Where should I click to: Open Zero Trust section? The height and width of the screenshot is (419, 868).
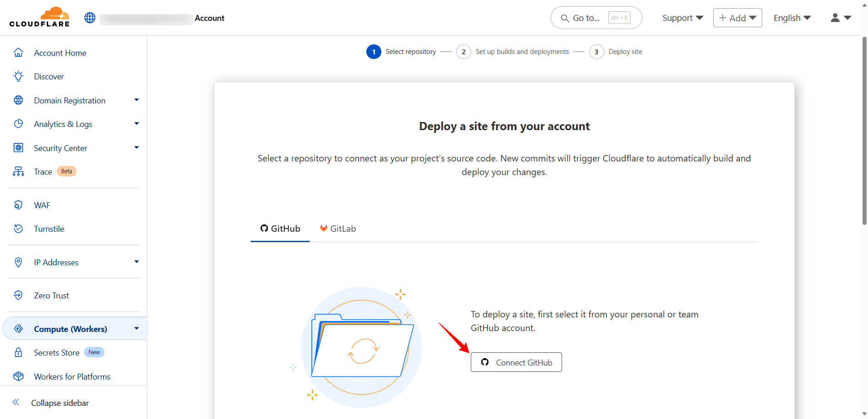coord(51,296)
